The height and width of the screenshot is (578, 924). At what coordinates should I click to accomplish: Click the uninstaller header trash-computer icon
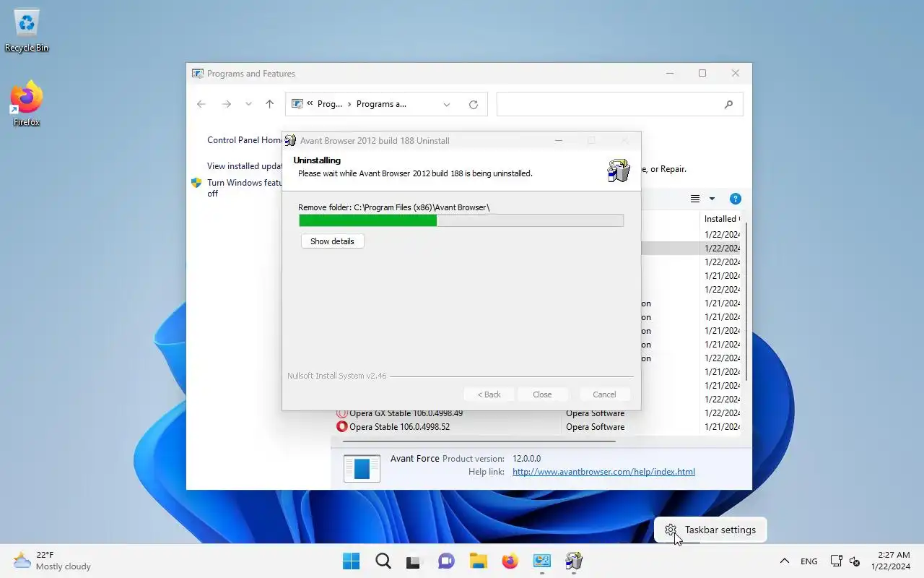click(619, 171)
